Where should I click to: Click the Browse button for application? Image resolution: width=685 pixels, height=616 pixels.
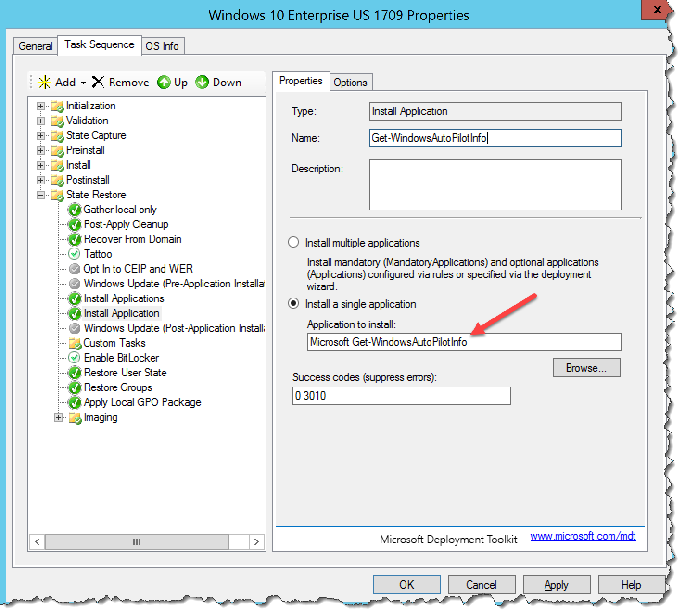(x=586, y=368)
